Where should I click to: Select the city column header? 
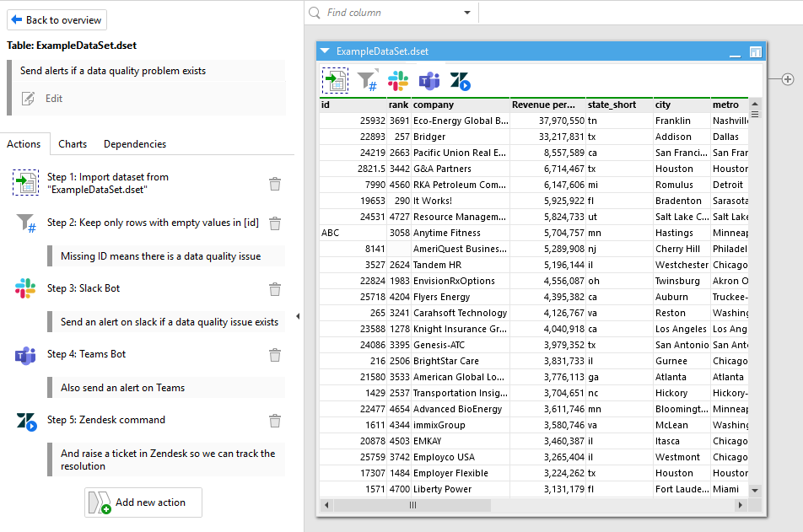tap(682, 105)
